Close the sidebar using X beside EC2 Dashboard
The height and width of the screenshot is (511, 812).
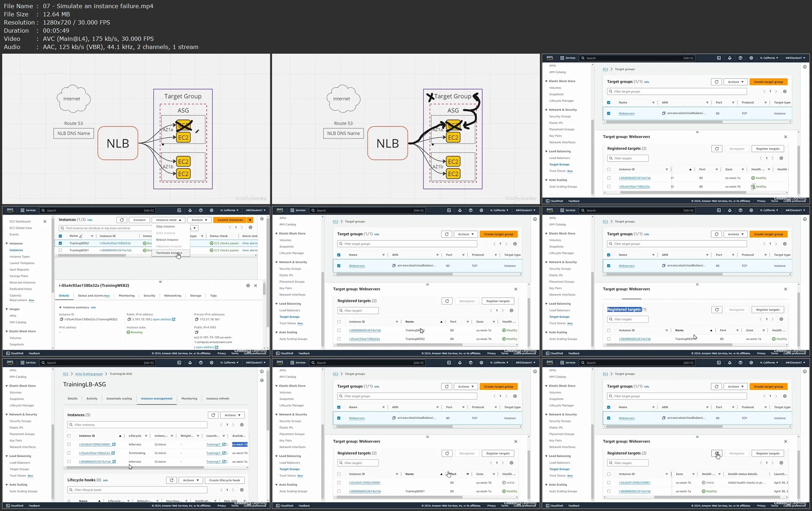(45, 222)
